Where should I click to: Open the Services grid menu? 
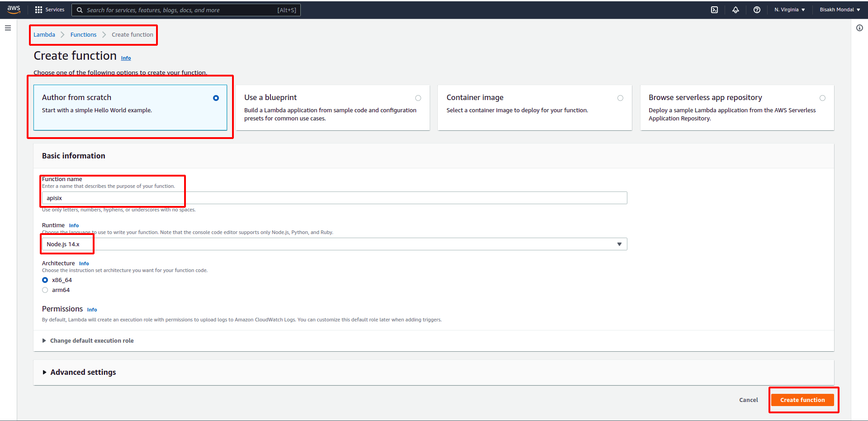50,10
